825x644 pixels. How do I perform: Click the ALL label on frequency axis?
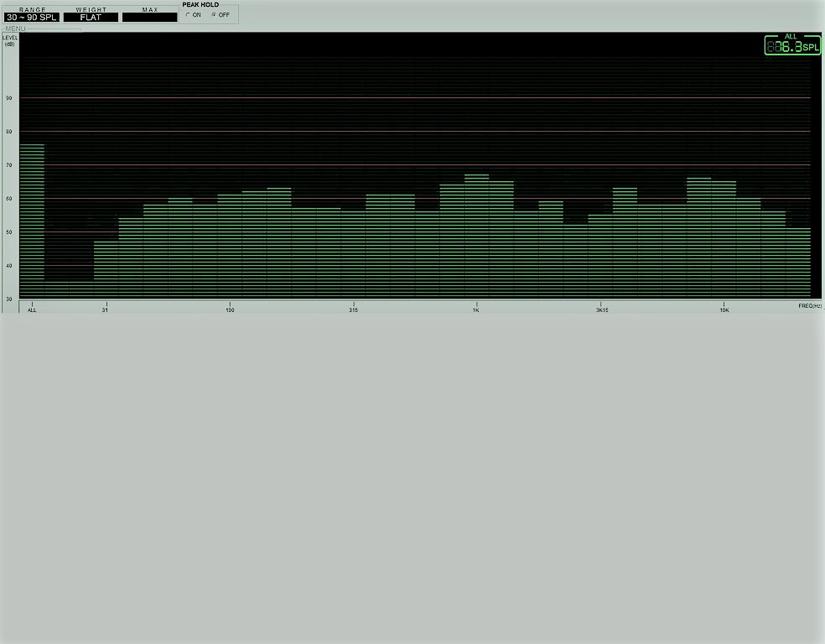(32, 310)
